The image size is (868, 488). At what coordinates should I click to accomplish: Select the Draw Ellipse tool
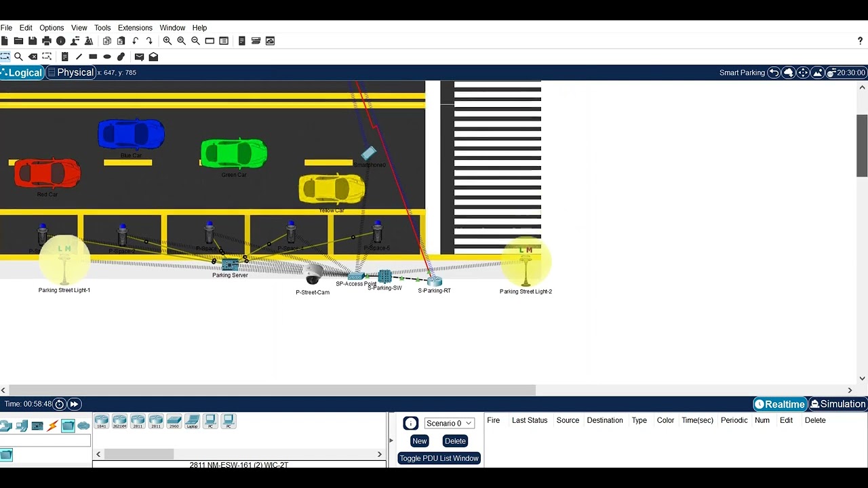(x=107, y=57)
